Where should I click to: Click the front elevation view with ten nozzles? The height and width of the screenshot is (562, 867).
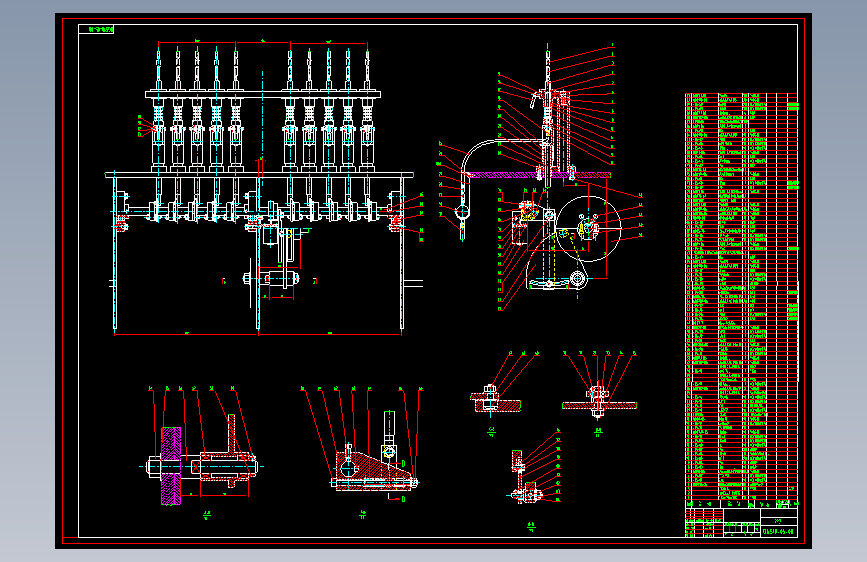point(264,188)
